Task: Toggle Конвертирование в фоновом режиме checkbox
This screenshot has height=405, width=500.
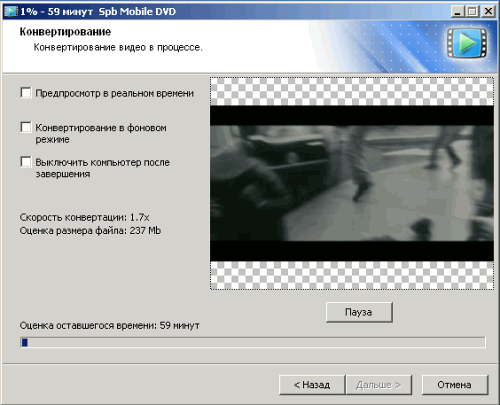Action: click(x=26, y=127)
